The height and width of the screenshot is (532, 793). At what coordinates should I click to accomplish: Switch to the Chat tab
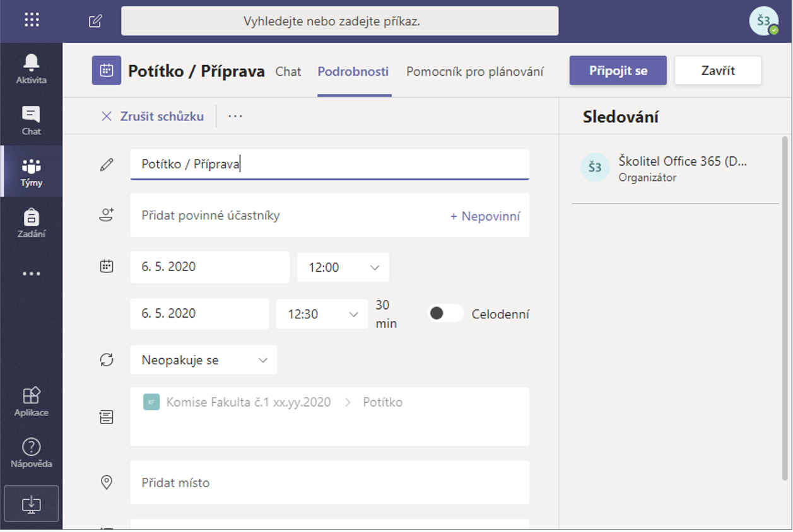(x=288, y=71)
